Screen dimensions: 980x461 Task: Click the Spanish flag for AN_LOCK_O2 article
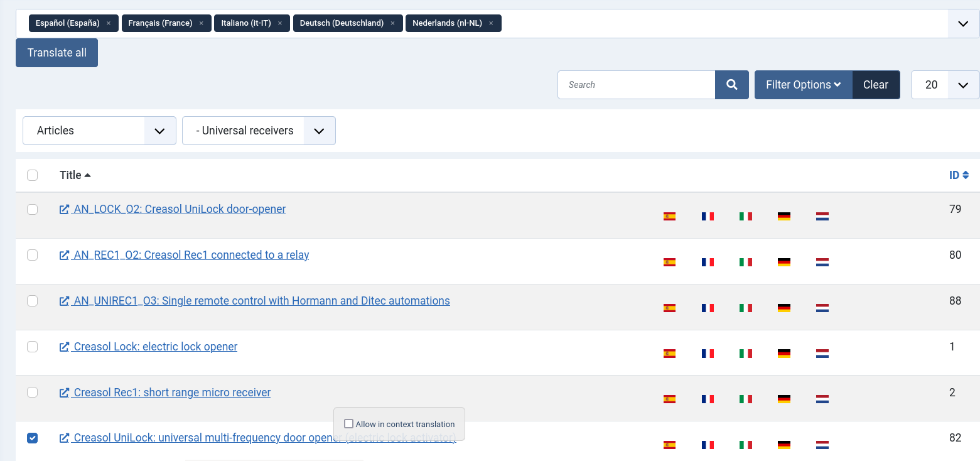(669, 216)
